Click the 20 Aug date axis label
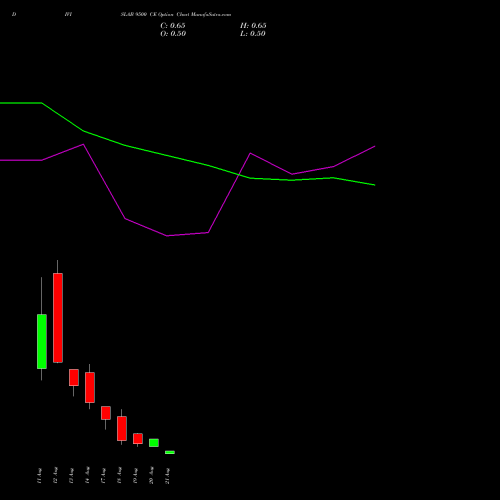 pos(151,476)
